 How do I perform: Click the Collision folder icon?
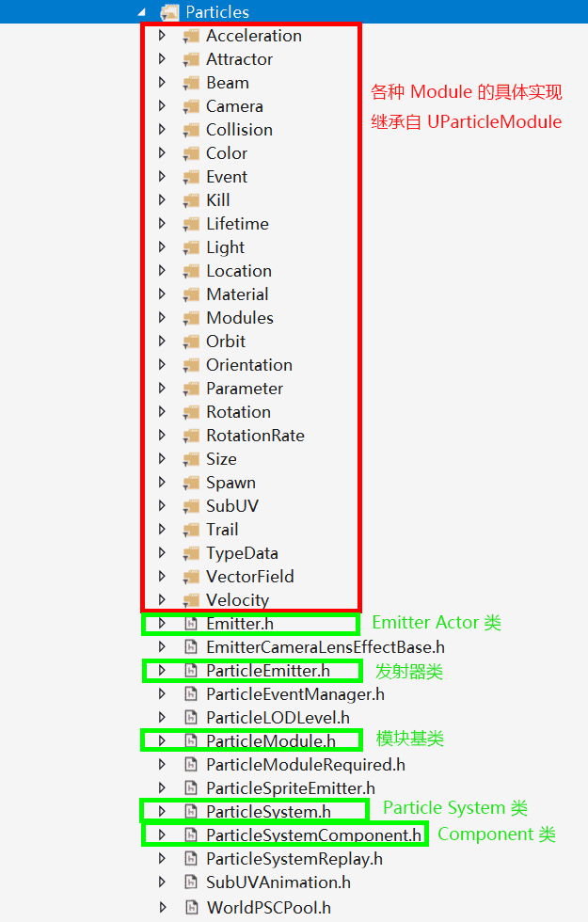point(191,130)
